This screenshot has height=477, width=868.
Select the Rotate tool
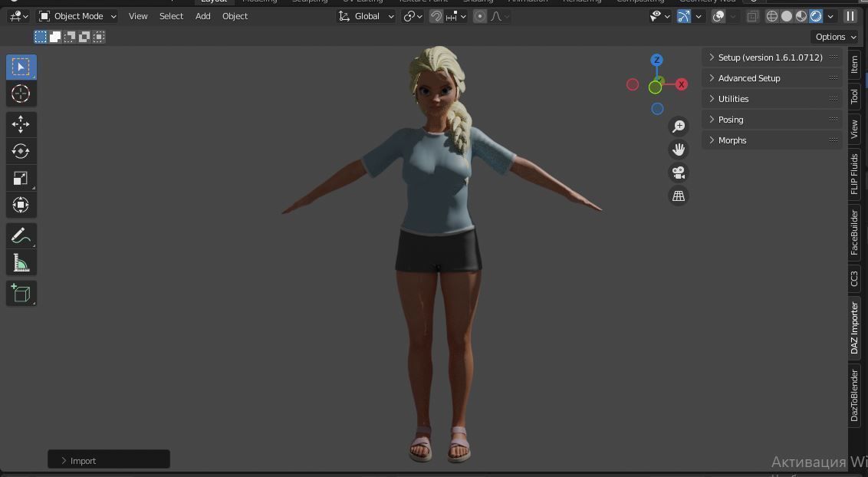click(21, 151)
